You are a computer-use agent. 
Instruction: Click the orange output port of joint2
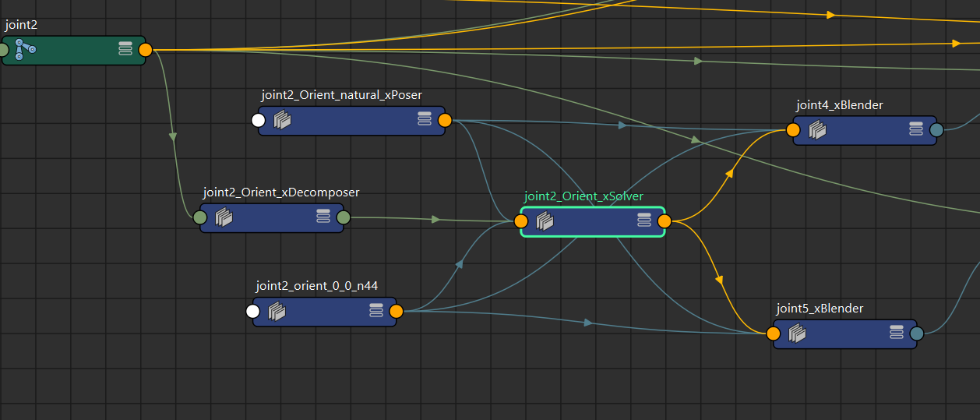(x=146, y=50)
